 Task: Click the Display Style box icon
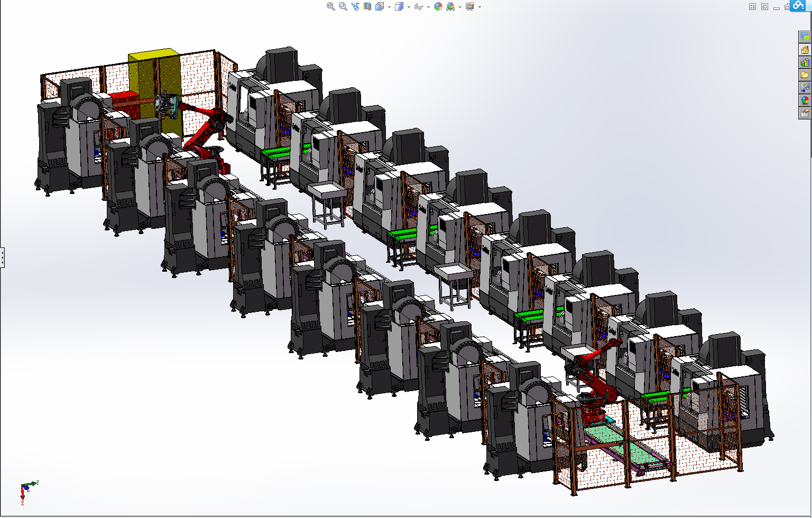(x=399, y=6)
